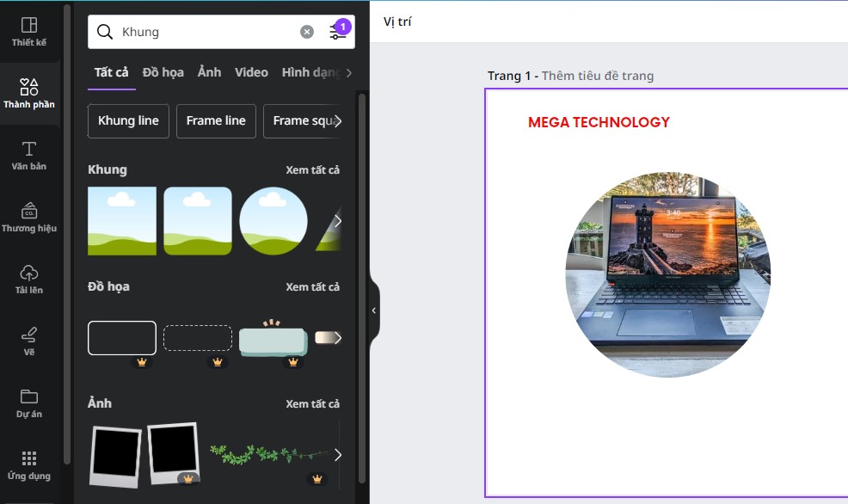Add the second polaroid frame with crown
The height and width of the screenshot is (504, 848).
coord(173,453)
